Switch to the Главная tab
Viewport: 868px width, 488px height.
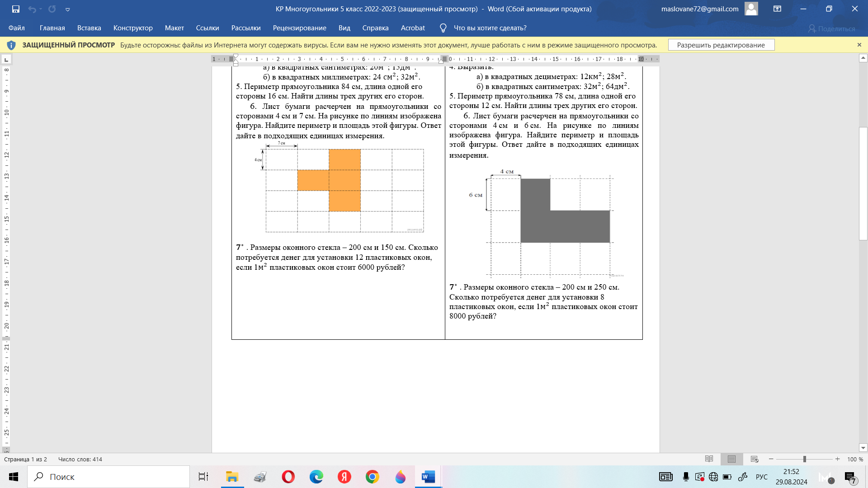[x=52, y=28]
